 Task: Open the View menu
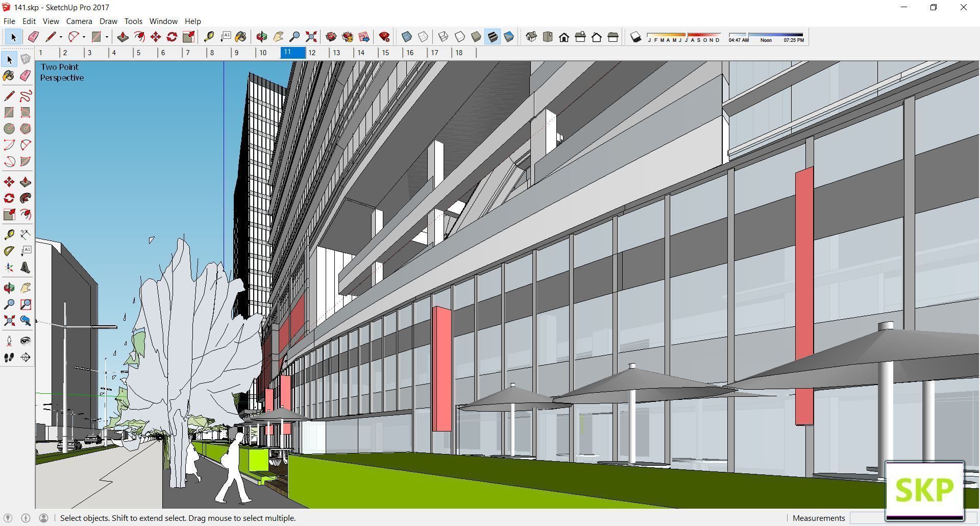pos(51,21)
